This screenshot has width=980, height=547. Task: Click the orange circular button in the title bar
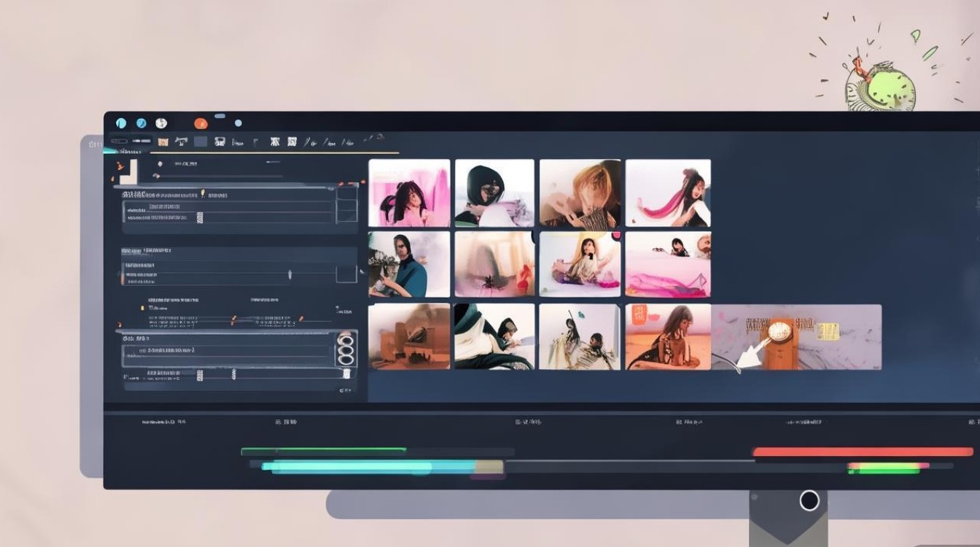(x=201, y=123)
